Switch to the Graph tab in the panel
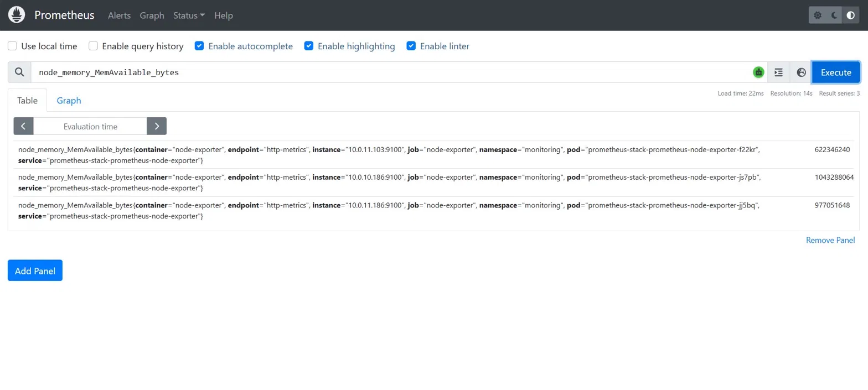This screenshot has width=868, height=390. 69,100
